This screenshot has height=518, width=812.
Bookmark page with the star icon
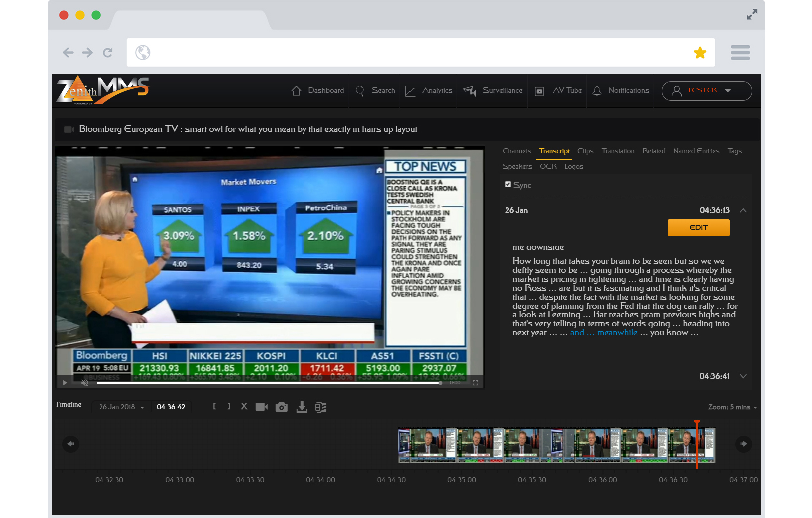700,53
